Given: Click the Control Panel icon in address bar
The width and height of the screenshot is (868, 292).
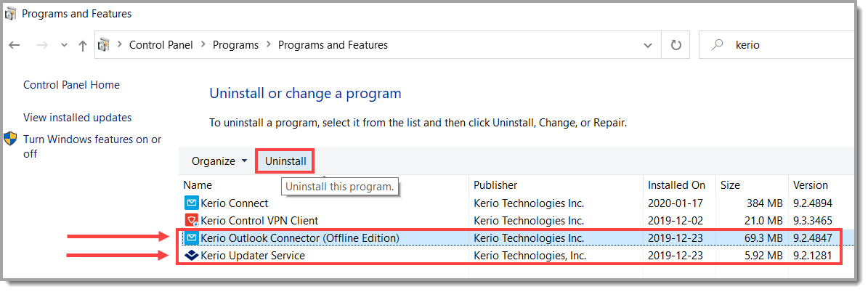Looking at the screenshot, I should (x=103, y=45).
